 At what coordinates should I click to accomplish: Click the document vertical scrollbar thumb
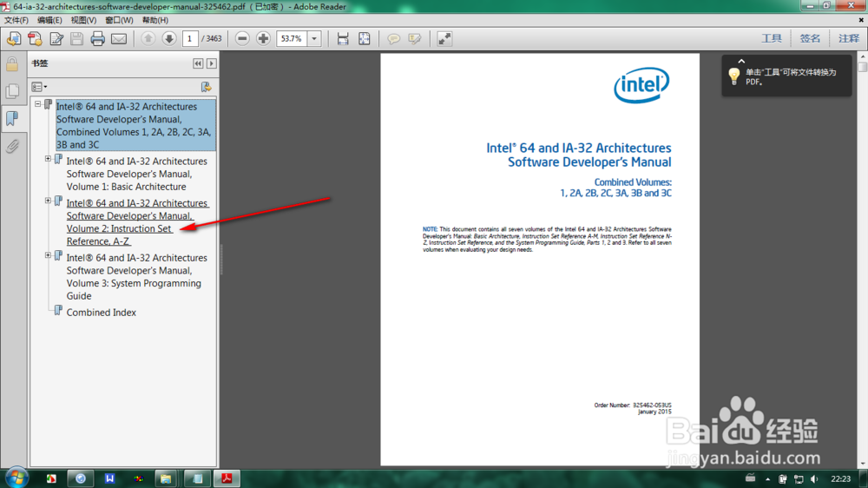tap(863, 67)
